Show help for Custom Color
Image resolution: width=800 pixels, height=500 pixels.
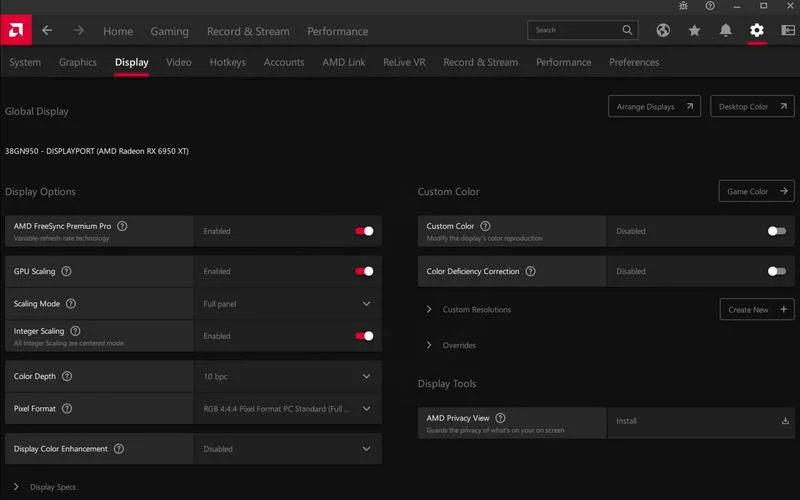[485, 226]
